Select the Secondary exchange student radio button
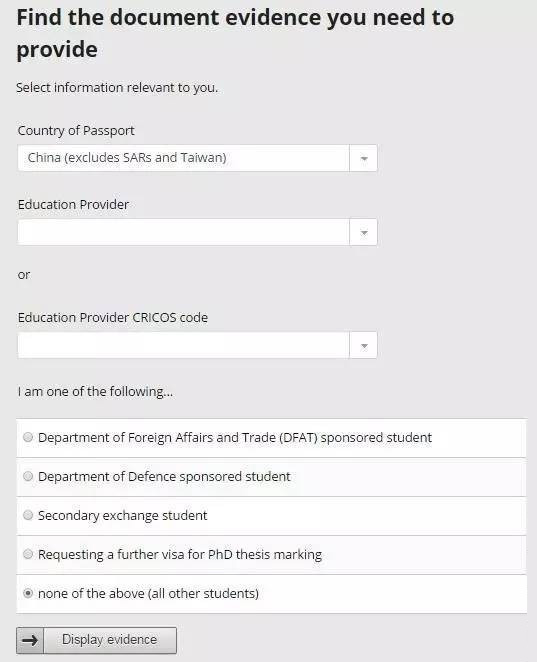 pyautogui.click(x=28, y=515)
